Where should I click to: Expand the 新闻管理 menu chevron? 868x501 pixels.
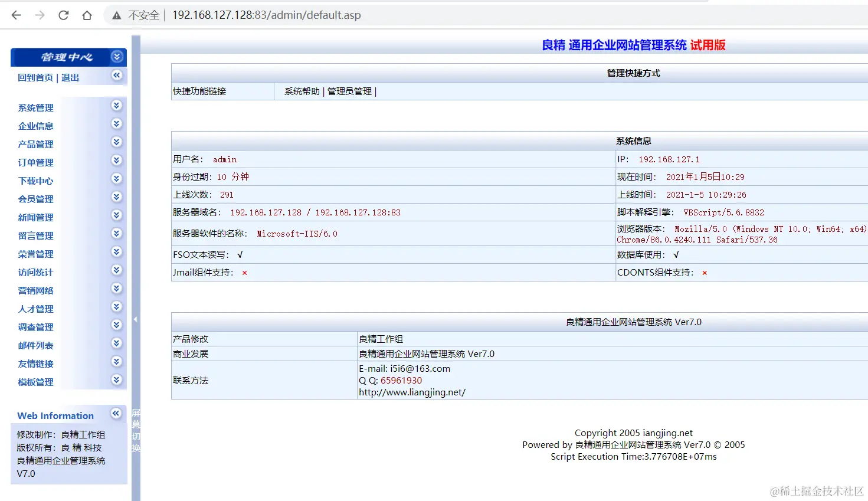117,215
